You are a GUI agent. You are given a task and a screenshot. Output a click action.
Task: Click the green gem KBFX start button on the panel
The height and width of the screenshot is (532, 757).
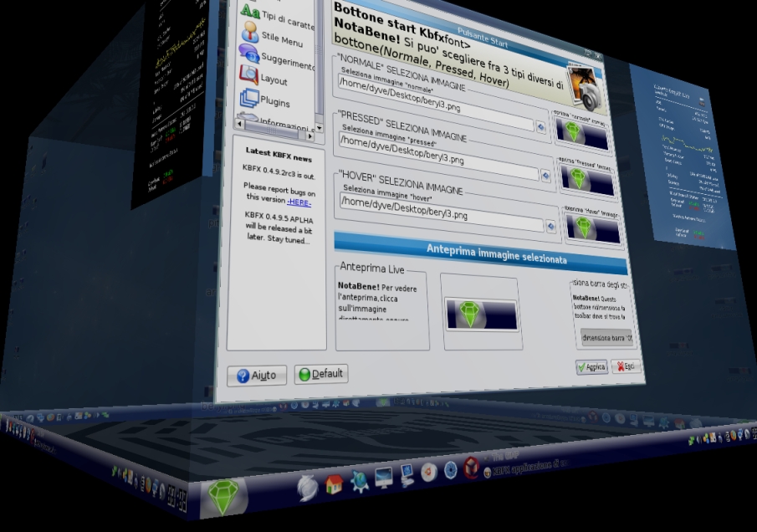coord(222,497)
